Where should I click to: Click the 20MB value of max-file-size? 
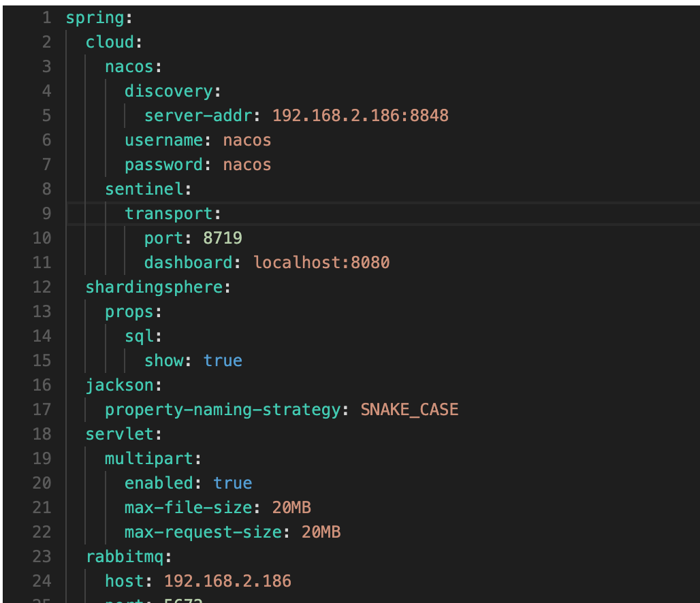pyautogui.click(x=291, y=508)
